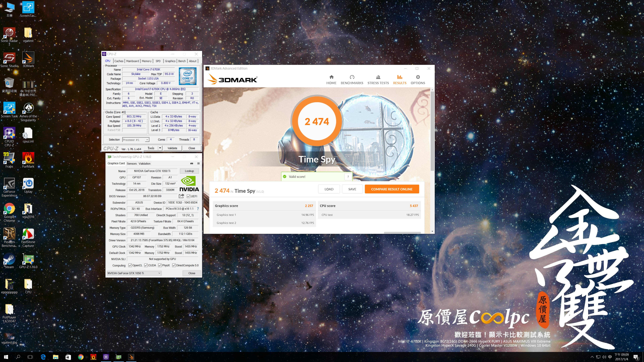This screenshot has height=362, width=644.
Task: Open the GPU selection dropdown in GPU-Z
Action: coord(134,273)
